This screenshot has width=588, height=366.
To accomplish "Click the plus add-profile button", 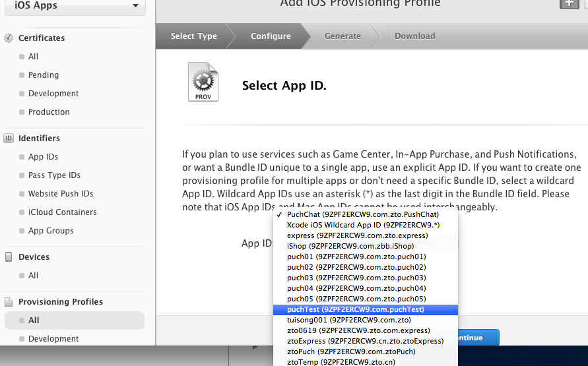I will [x=570, y=3].
